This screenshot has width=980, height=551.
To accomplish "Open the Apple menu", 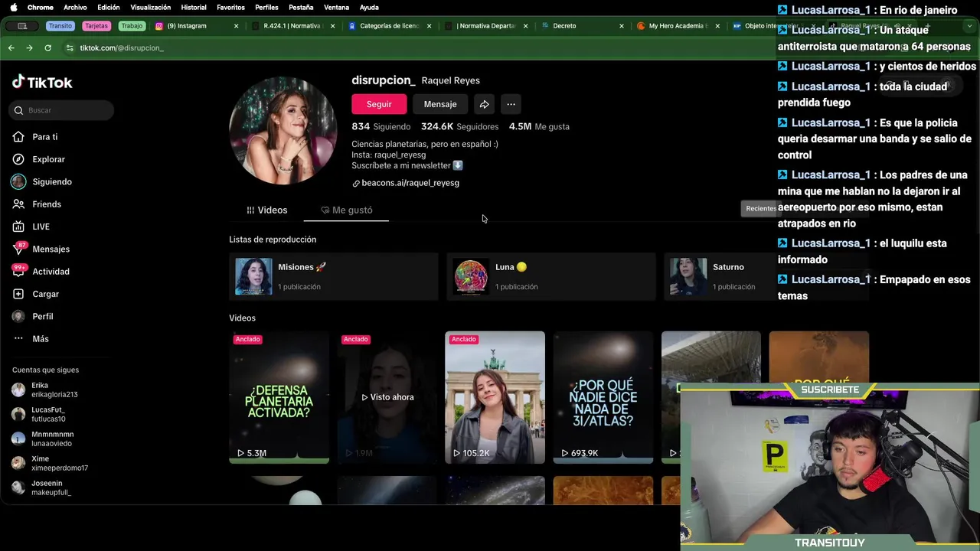I will coord(13,7).
